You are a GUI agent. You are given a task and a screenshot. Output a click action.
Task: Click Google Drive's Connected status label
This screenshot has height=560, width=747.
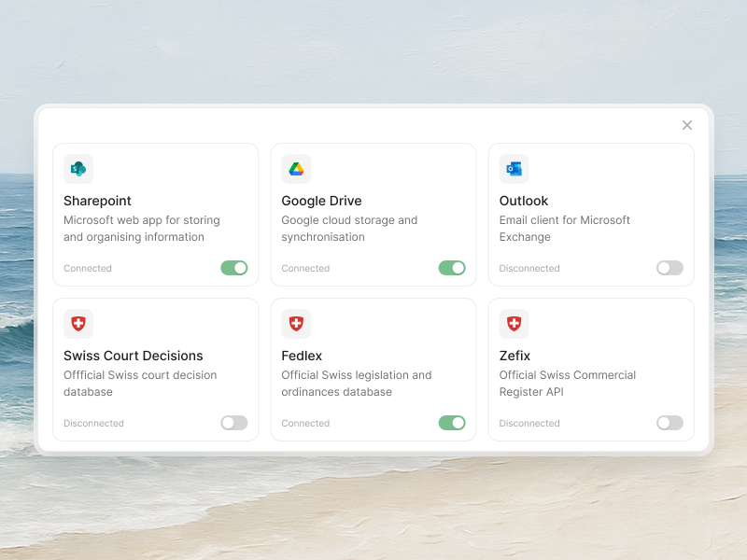[x=305, y=268]
